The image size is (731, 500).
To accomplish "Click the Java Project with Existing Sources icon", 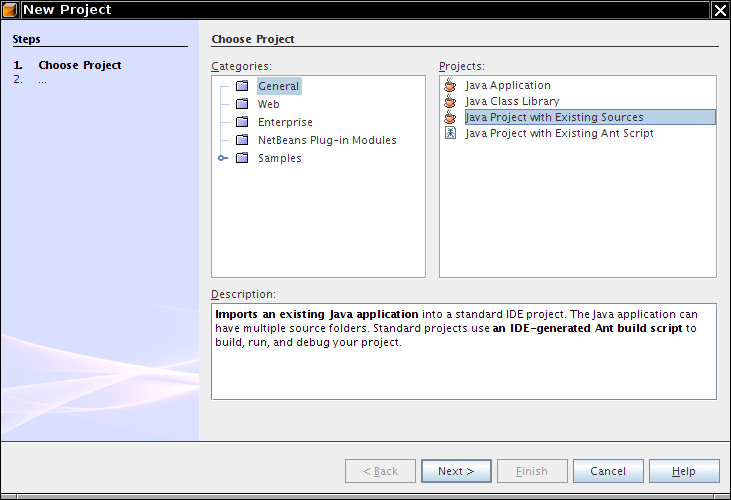I will click(x=450, y=117).
